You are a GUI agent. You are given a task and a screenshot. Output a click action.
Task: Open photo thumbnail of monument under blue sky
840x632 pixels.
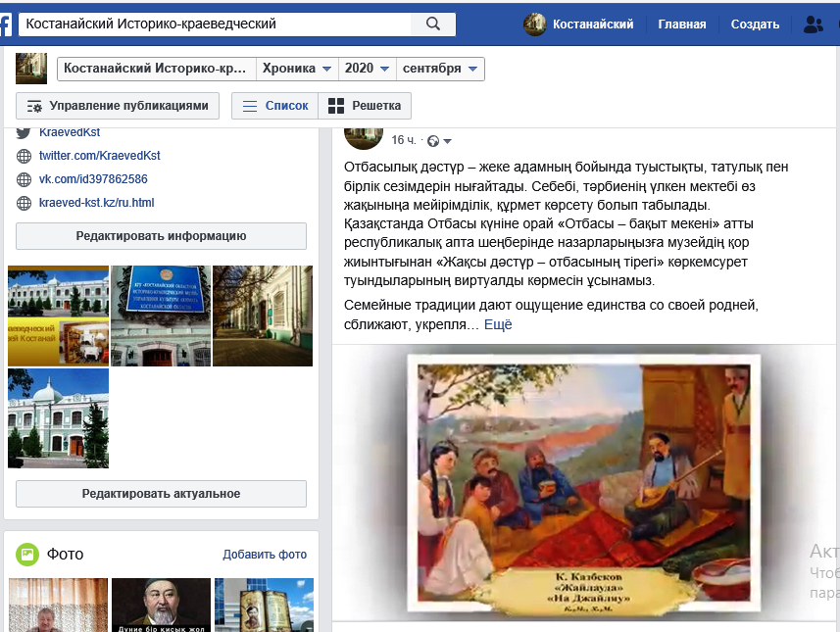(264, 606)
